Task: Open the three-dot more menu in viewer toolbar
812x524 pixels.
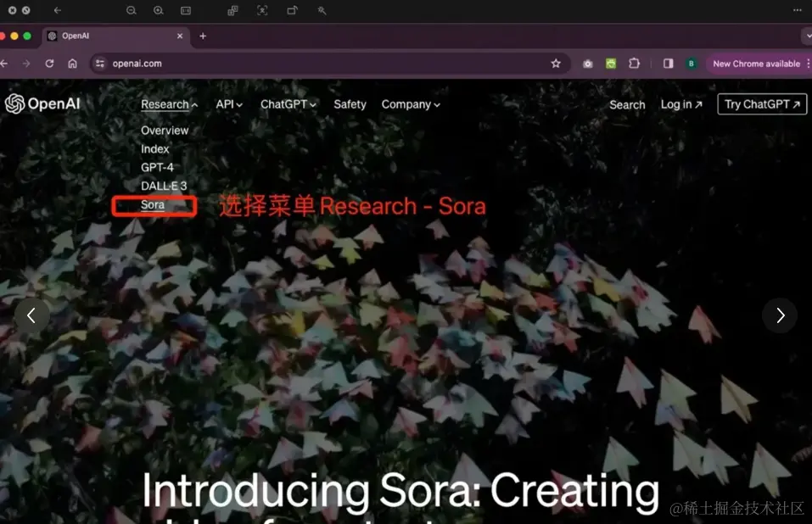Action: (x=798, y=10)
